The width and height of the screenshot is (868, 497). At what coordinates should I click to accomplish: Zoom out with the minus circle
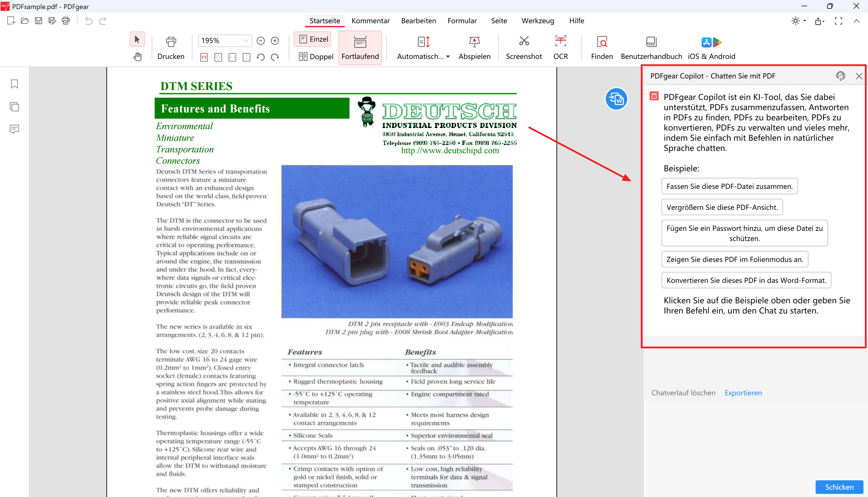click(261, 40)
